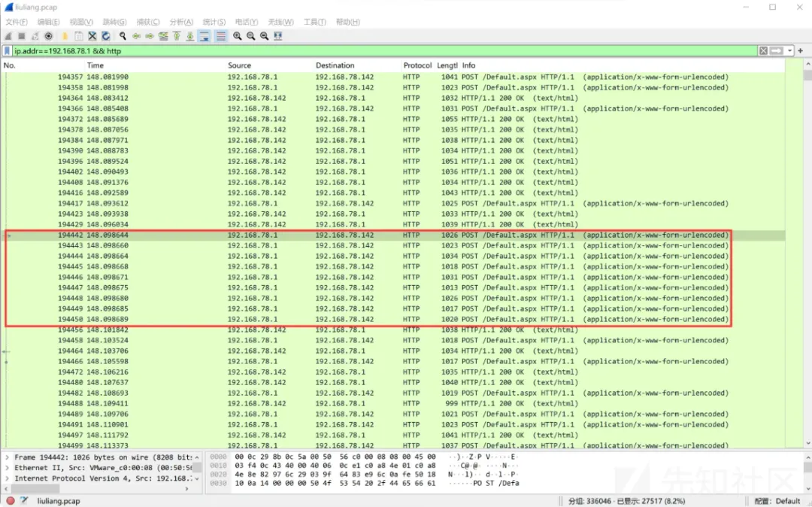Open the 统计(S) menu

214,22
